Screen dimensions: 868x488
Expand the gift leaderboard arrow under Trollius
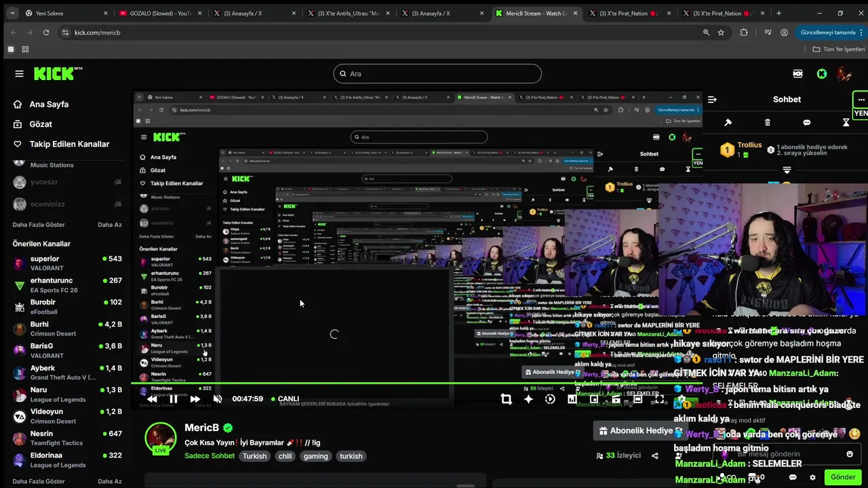pos(787,170)
